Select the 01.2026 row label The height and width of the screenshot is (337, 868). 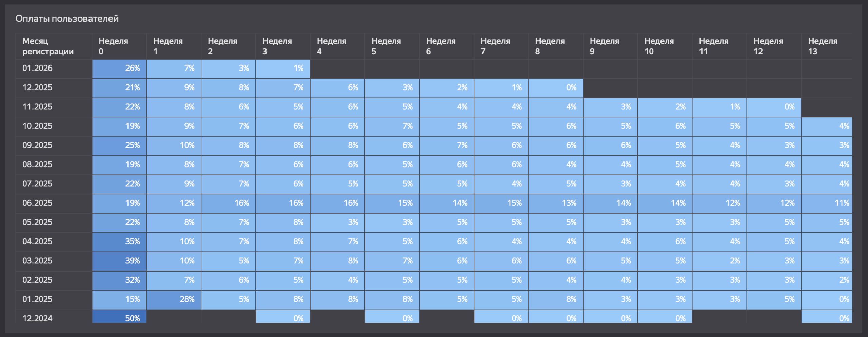click(37, 68)
